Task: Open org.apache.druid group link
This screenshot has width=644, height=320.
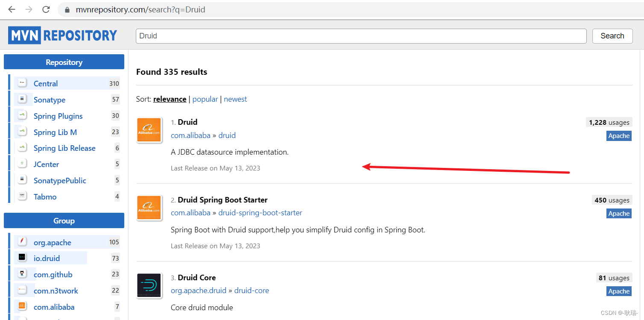Action: click(199, 291)
